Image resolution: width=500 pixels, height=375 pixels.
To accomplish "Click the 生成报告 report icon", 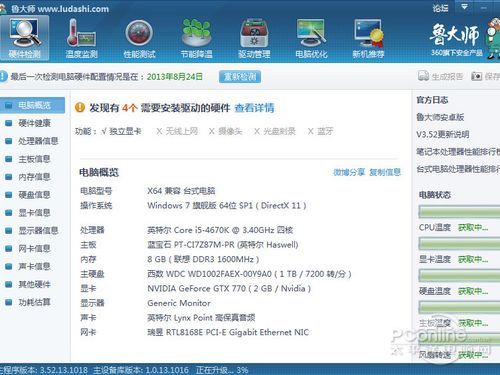I will pyautogui.click(x=423, y=76).
